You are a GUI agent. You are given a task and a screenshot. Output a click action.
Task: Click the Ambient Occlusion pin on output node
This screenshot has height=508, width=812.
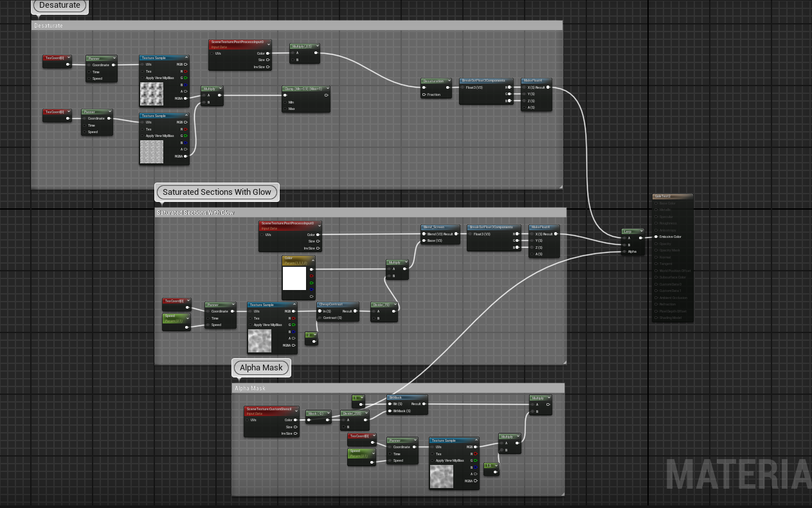(656, 298)
